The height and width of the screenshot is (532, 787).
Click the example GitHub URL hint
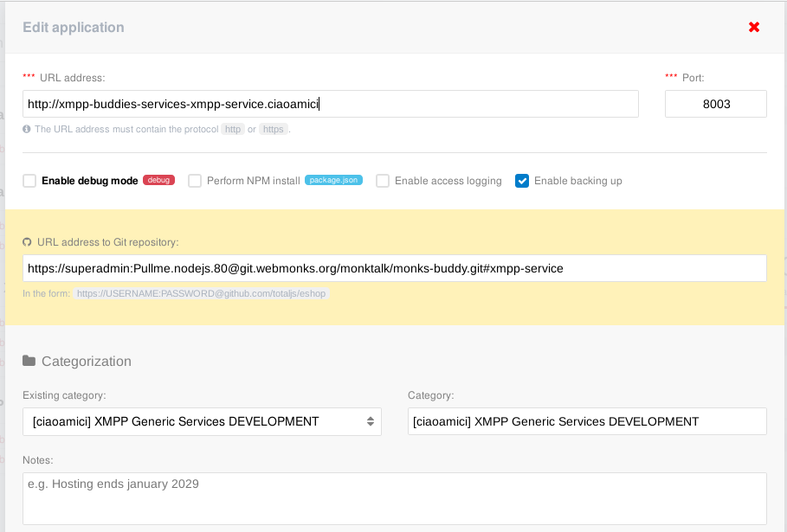point(202,293)
